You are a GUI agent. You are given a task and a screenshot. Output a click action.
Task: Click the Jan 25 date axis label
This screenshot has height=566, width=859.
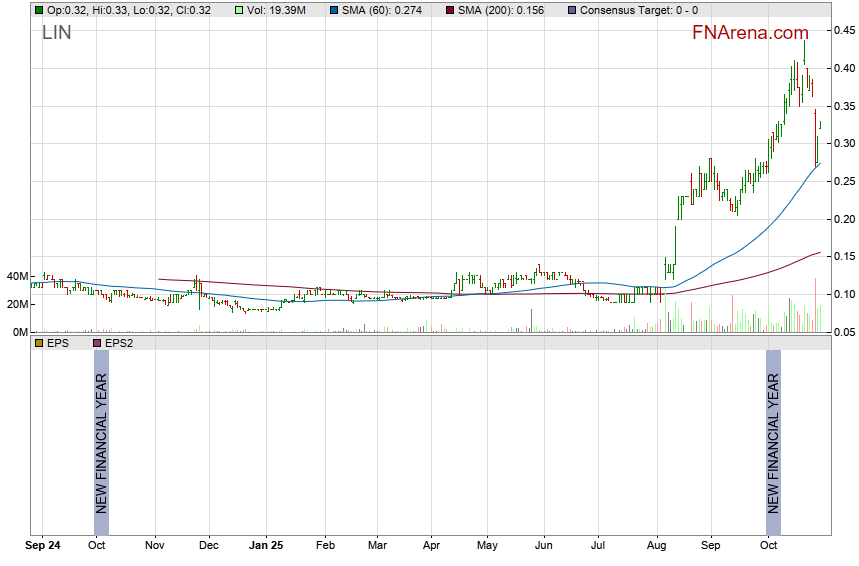tap(266, 546)
